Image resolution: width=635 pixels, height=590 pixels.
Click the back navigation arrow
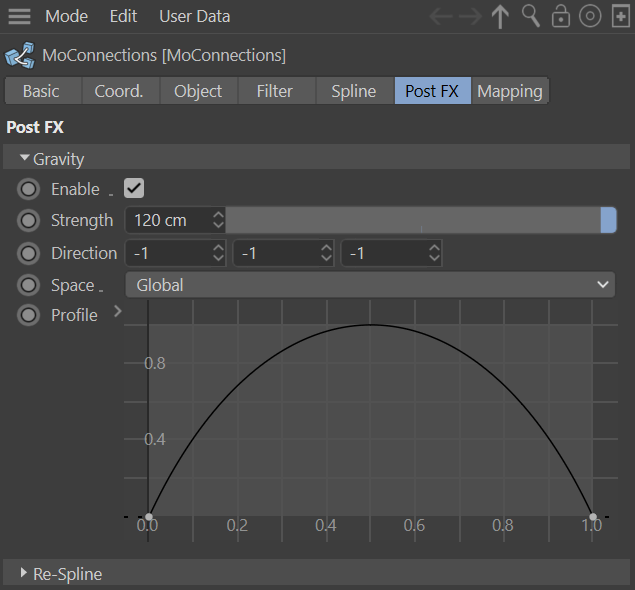[440, 16]
